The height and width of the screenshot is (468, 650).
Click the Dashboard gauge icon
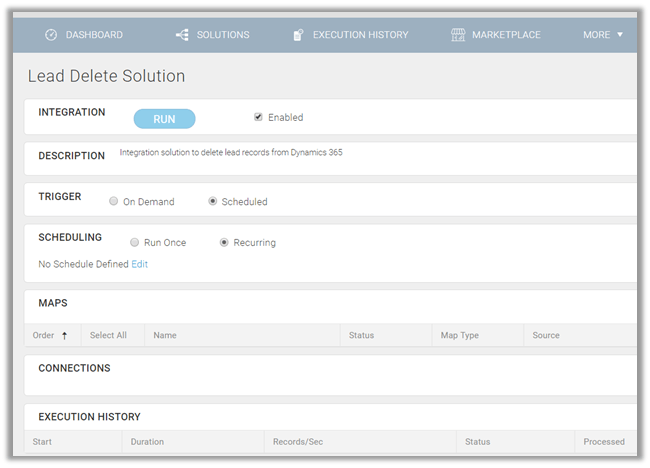(x=51, y=35)
